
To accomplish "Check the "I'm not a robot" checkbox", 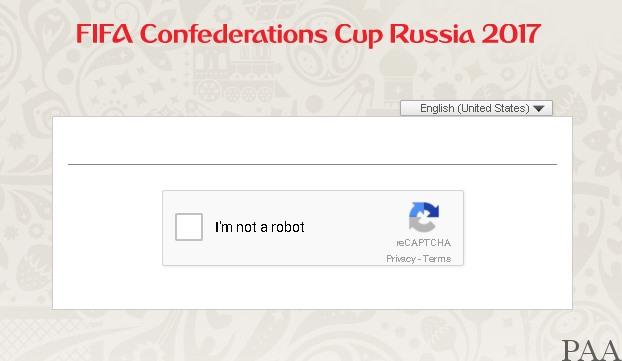I will 189,227.
